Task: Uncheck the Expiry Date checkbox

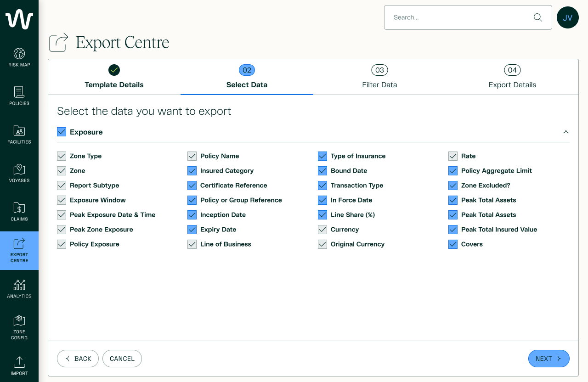Action: 192,230
